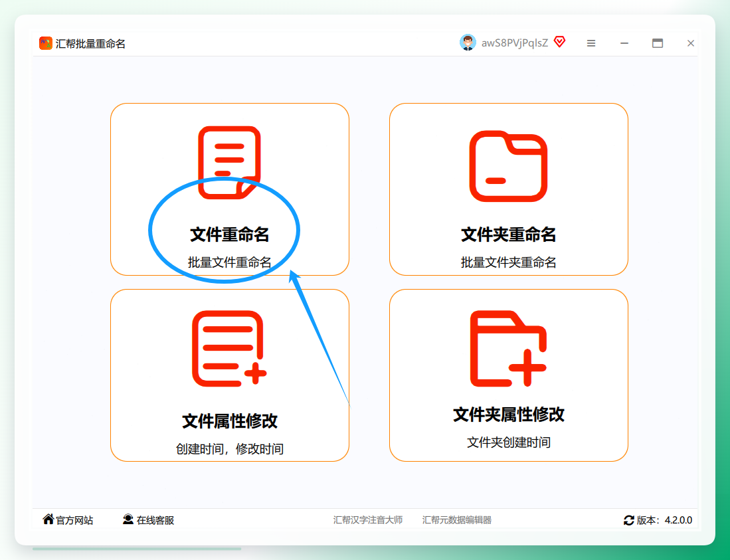Click the red VIP diamond badge
Viewport: 730px width, 560px height.
tap(559, 43)
